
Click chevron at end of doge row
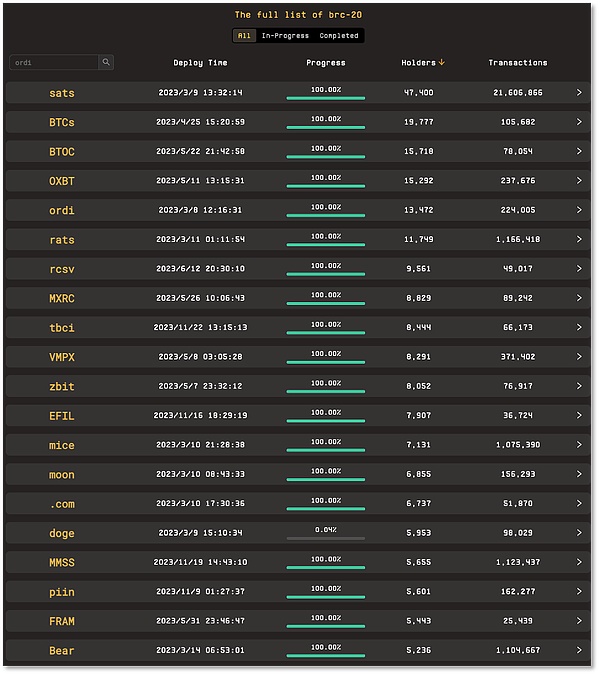(578, 533)
